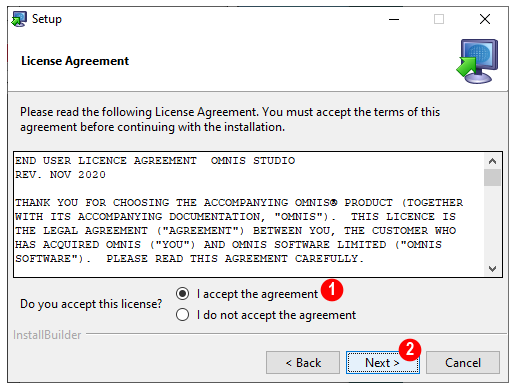The height and width of the screenshot is (389, 515).
Task: Return to previous step with < Back
Action: click(303, 362)
